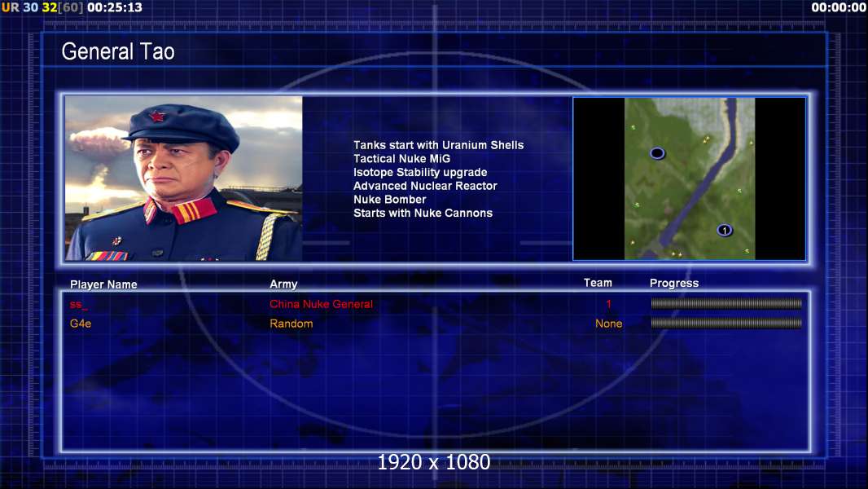The width and height of the screenshot is (868, 489).
Task: Click Nuke Bomber text
Action: click(x=390, y=200)
